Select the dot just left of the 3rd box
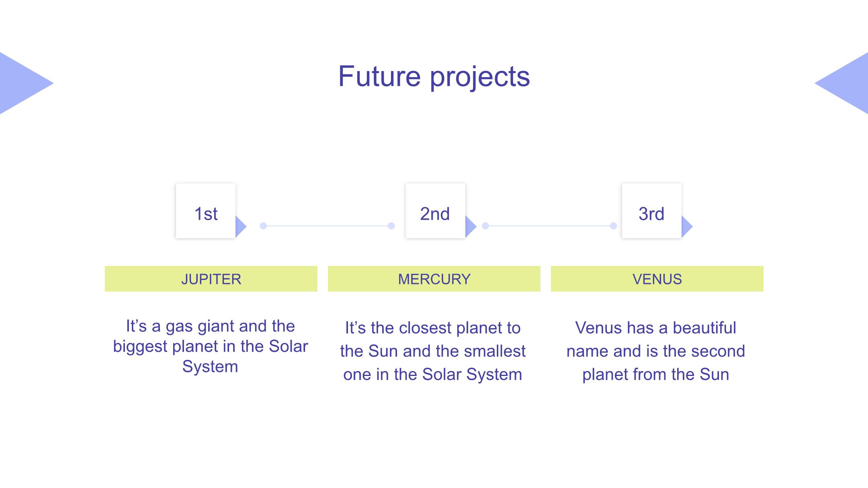868x488 pixels. [x=613, y=226]
